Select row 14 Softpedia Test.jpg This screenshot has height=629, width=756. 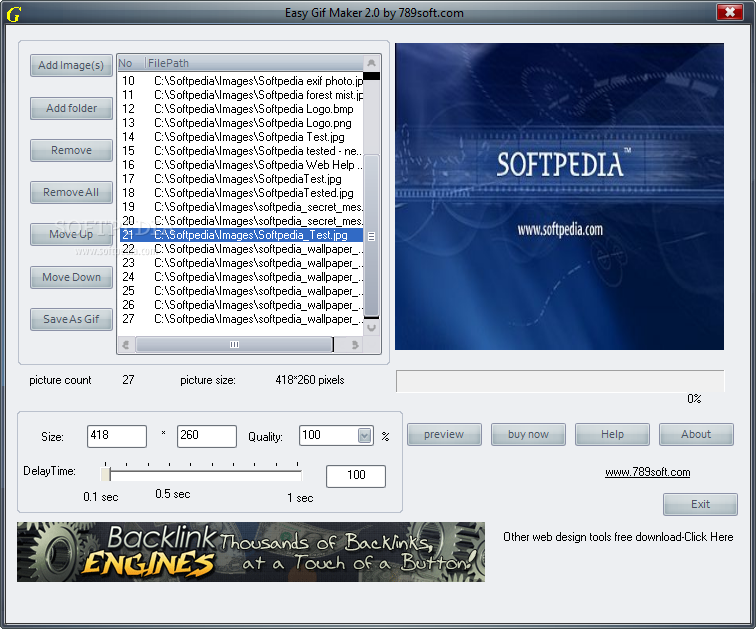[241, 137]
